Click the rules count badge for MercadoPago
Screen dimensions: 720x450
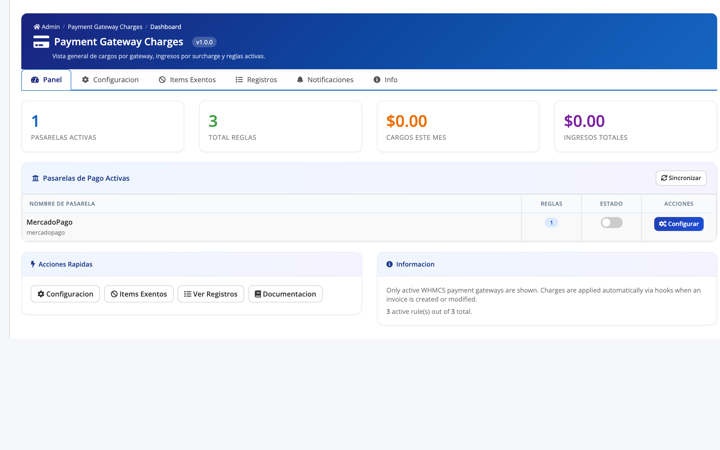tap(551, 223)
